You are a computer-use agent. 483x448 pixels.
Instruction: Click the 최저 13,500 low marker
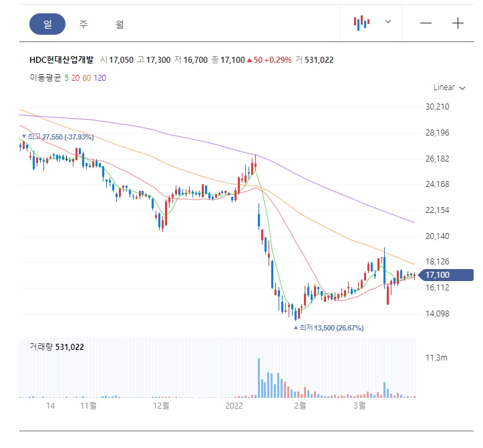point(329,328)
